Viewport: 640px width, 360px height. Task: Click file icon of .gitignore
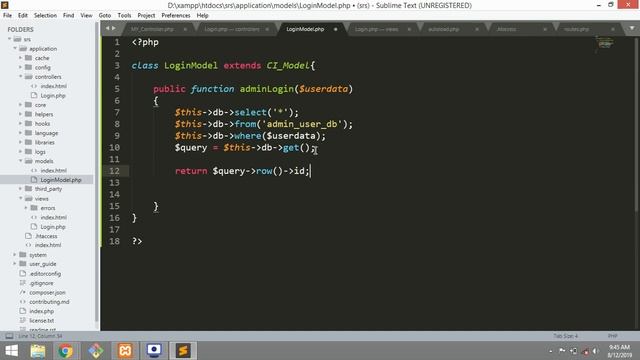pyautogui.click(x=23, y=283)
